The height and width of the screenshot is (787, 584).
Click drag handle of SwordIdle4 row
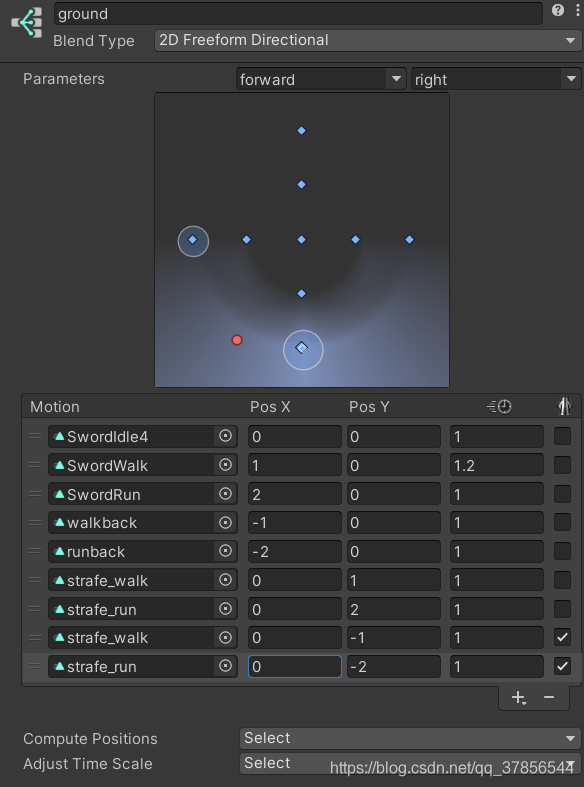pyautogui.click(x=35, y=436)
